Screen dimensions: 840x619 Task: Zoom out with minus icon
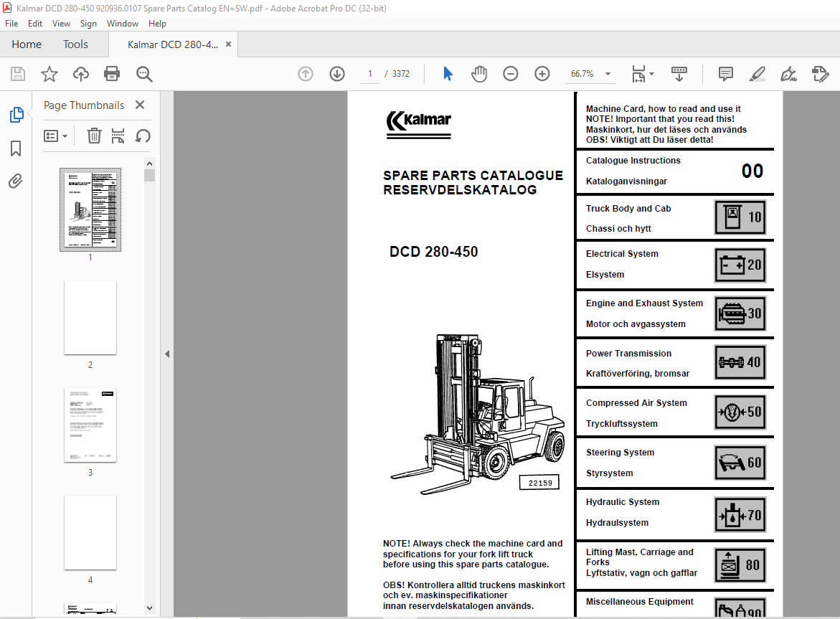(511, 74)
